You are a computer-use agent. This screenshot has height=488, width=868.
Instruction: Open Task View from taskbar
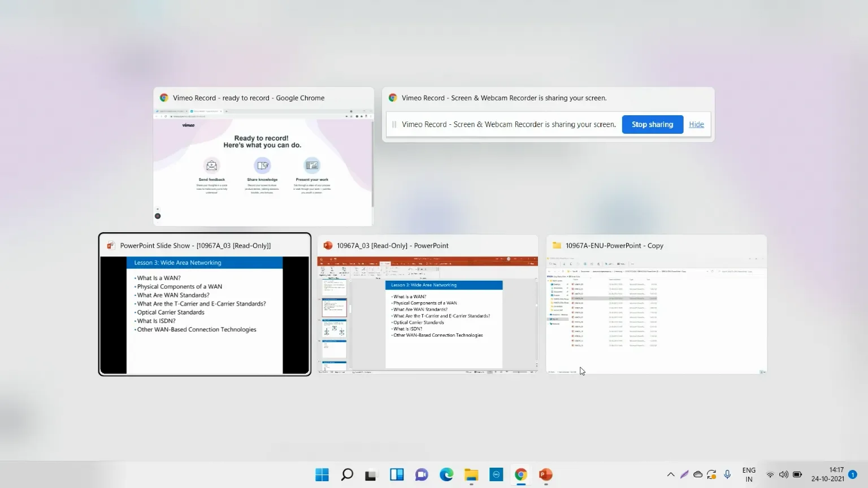371,475
